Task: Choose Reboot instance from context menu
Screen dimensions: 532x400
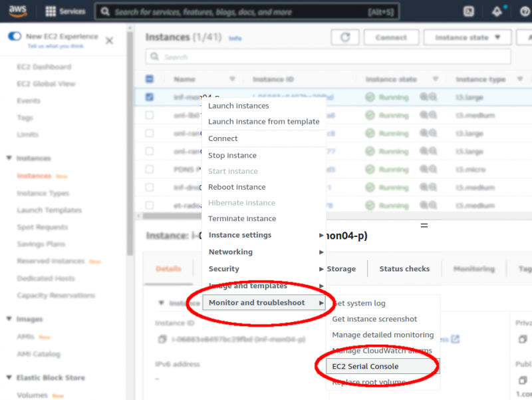Action: pyautogui.click(x=237, y=187)
